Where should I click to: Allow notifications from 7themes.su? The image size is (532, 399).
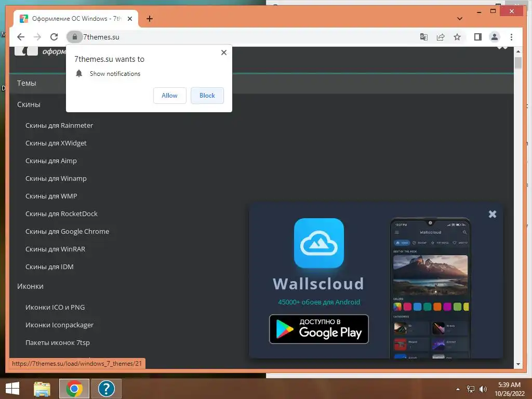[170, 96]
